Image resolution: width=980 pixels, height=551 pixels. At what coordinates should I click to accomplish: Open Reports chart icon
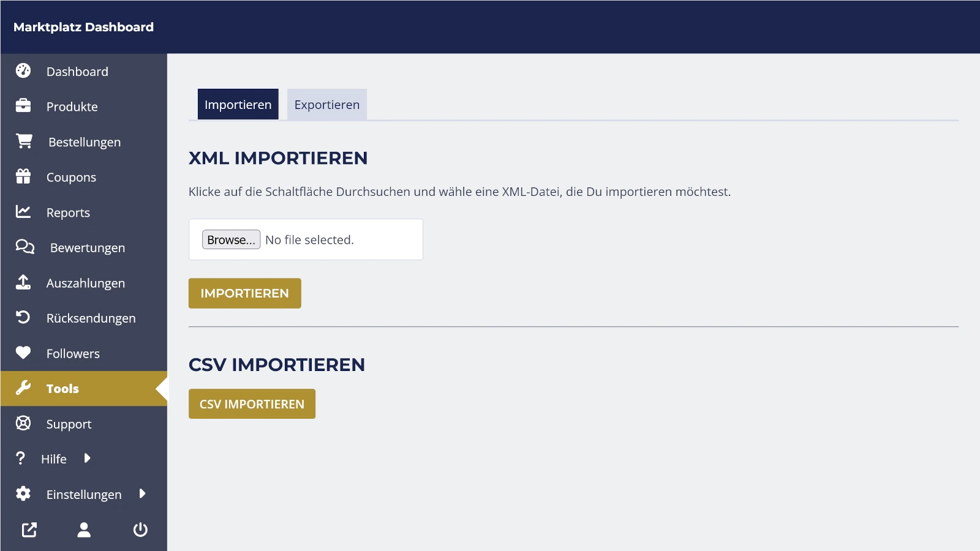(23, 212)
